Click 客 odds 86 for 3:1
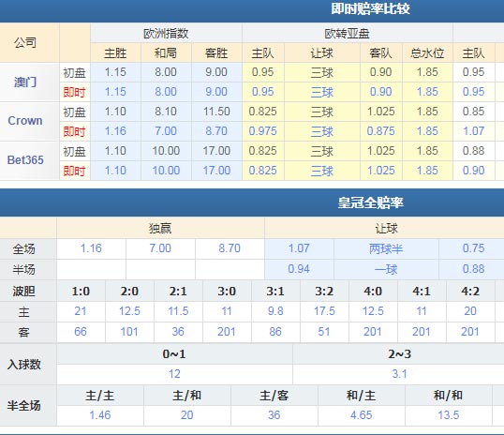Image resolution: width=504 pixels, height=435 pixels. (x=275, y=332)
